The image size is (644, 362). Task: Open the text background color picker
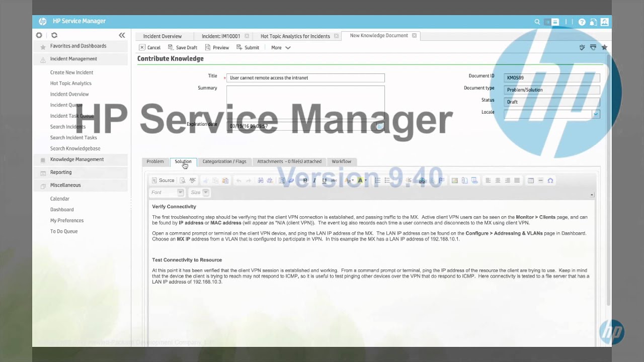tap(362, 180)
